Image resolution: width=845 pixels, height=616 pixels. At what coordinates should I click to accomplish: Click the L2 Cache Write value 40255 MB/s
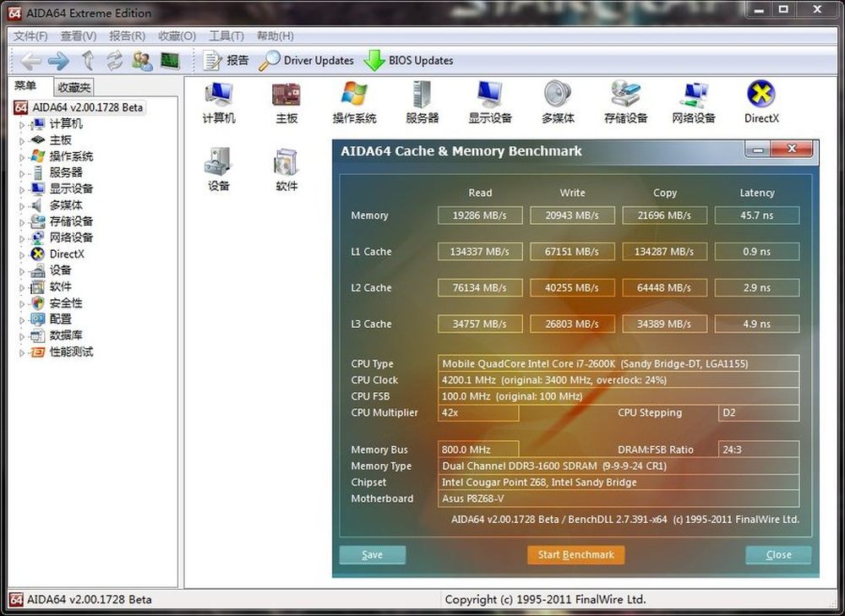coord(572,288)
